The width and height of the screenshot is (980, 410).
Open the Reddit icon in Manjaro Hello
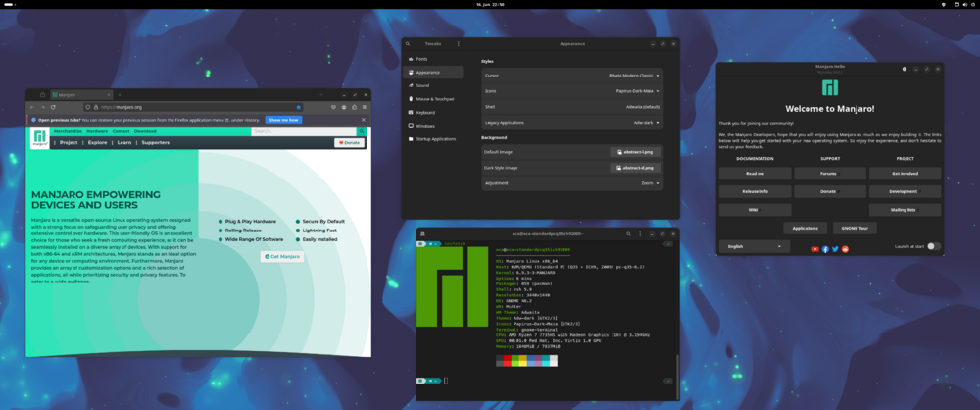point(845,249)
